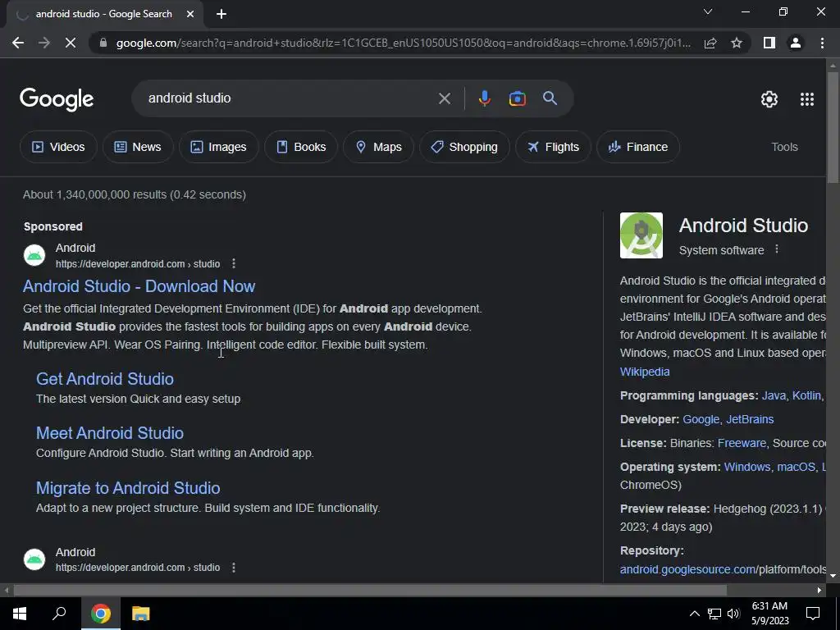
Task: Open the network tray icon
Action: pos(714,614)
